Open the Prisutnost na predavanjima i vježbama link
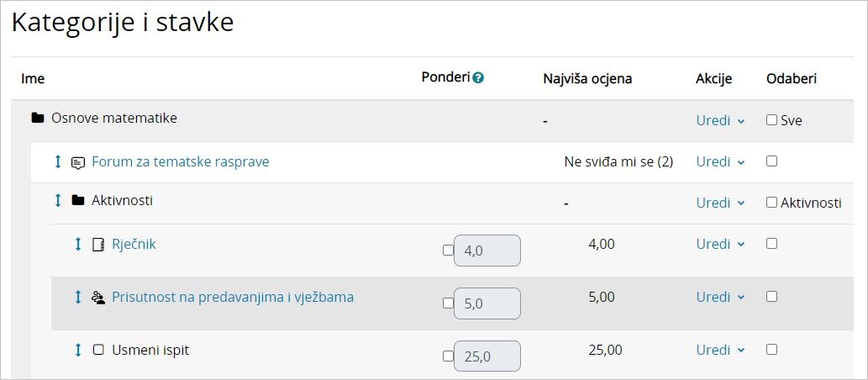The height and width of the screenshot is (380, 868). [233, 297]
